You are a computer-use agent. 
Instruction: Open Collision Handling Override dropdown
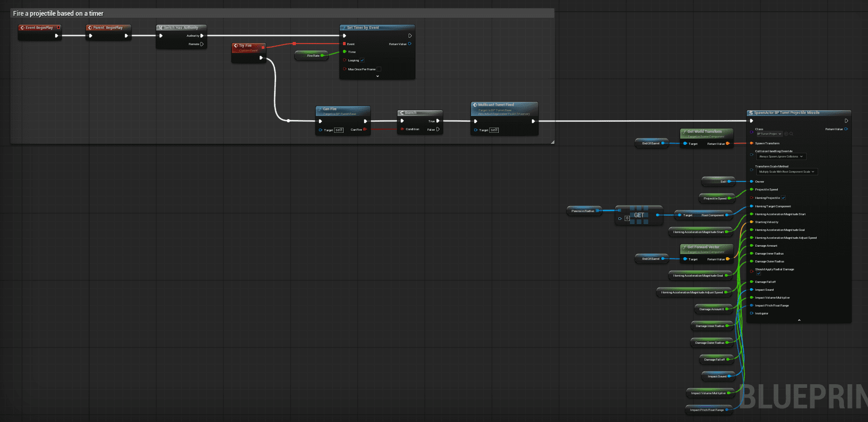781,156
